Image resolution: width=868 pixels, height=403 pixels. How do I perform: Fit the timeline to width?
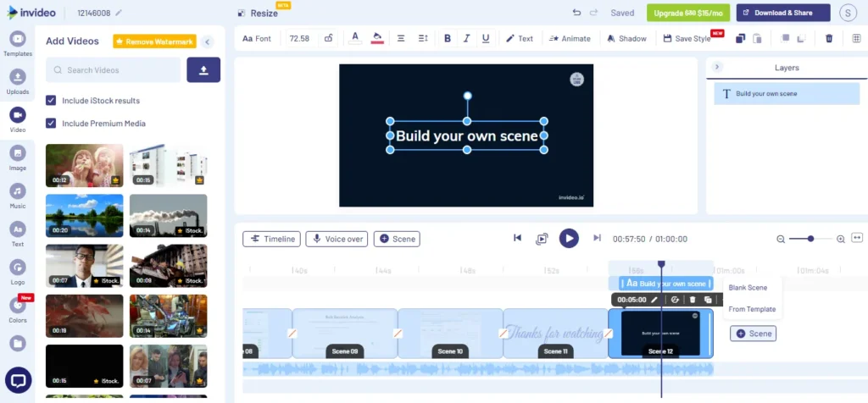(857, 238)
